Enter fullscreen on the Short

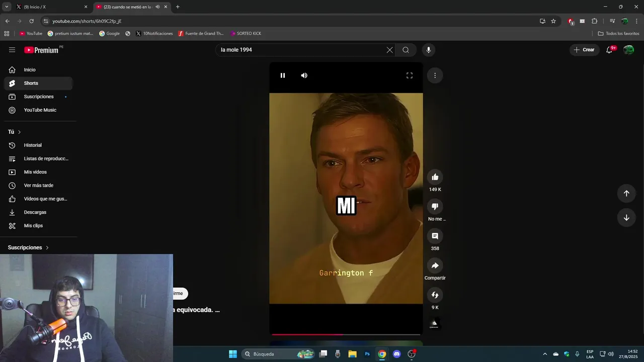pos(410,75)
